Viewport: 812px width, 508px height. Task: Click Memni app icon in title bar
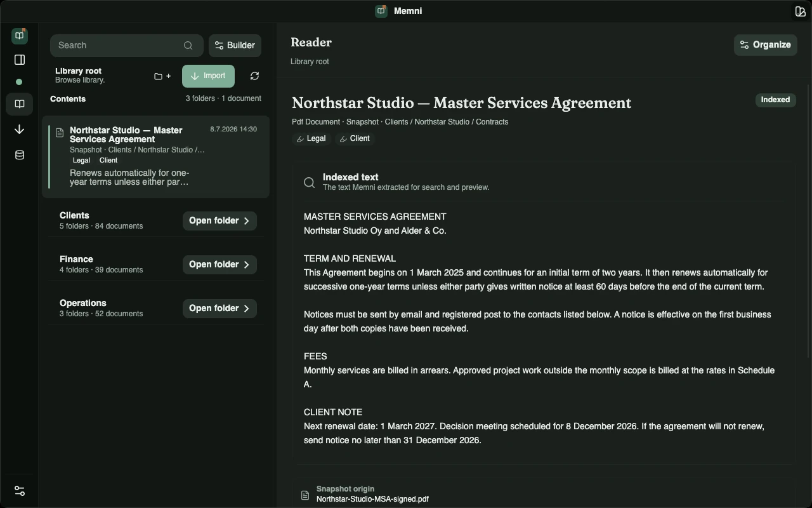pos(381,11)
